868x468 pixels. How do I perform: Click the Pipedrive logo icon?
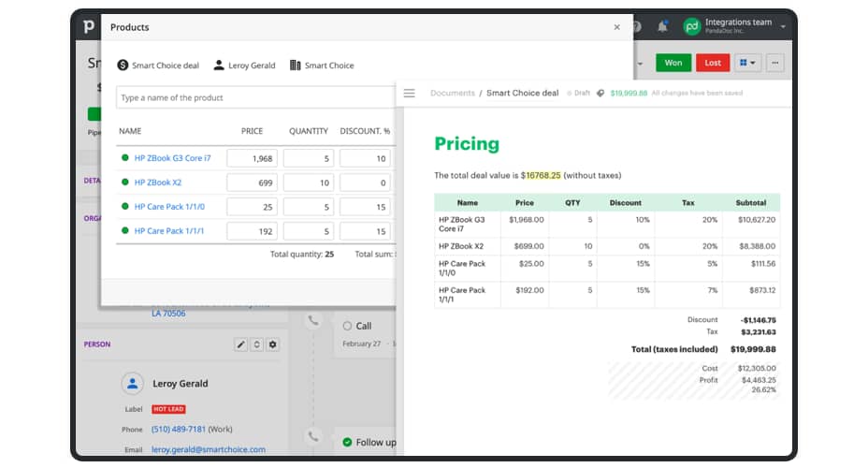click(x=88, y=26)
